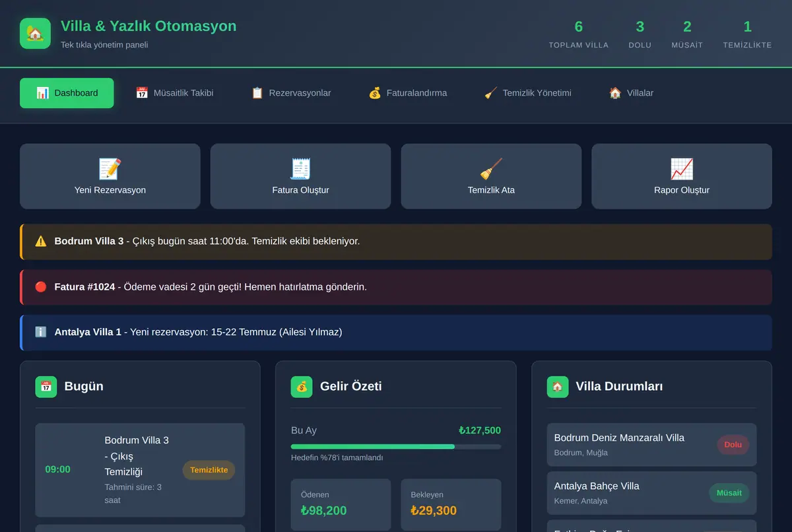Go to the Faturalandırma tab
This screenshot has height=532, width=792.
tap(408, 93)
